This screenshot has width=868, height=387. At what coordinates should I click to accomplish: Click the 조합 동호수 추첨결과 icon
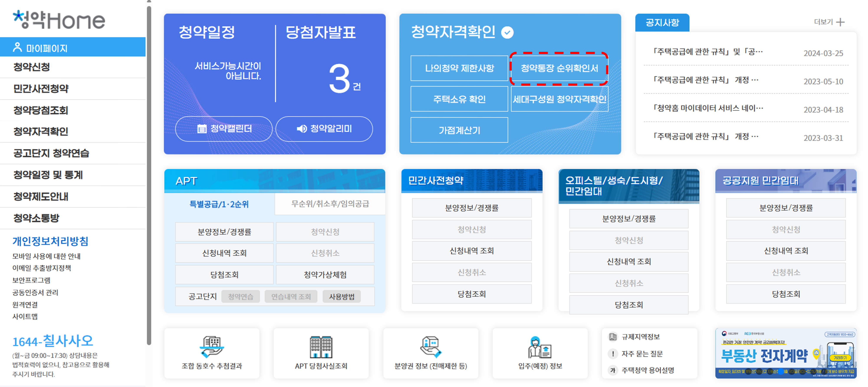pyautogui.click(x=212, y=347)
